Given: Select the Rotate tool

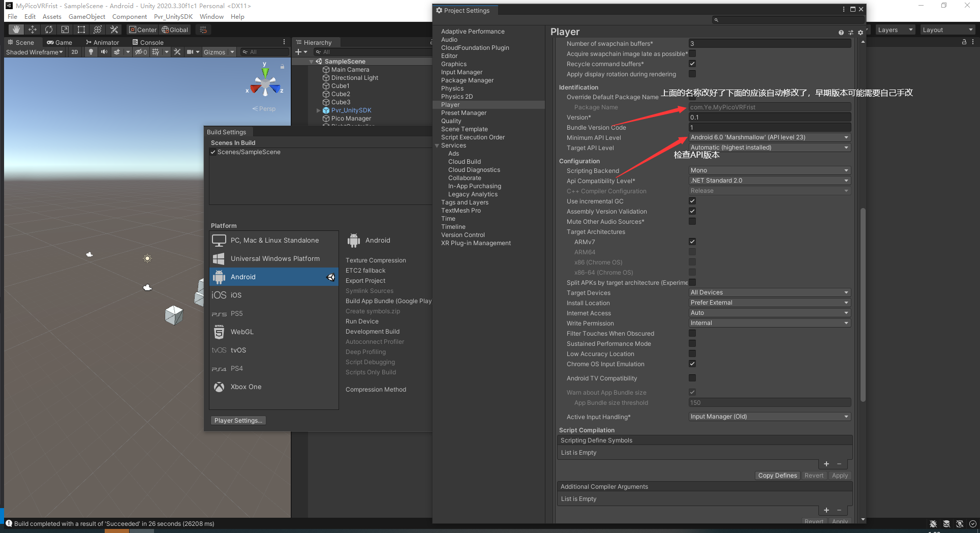Looking at the screenshot, I should click(x=49, y=29).
